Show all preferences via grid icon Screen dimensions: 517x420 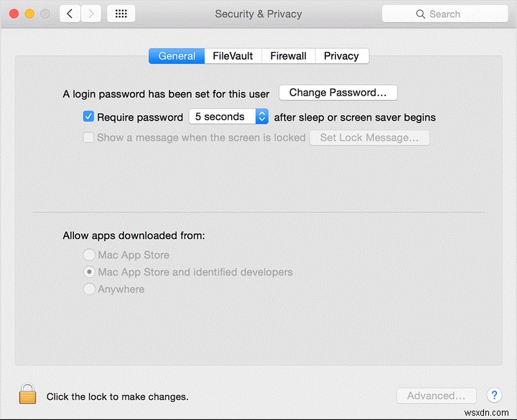tap(121, 14)
